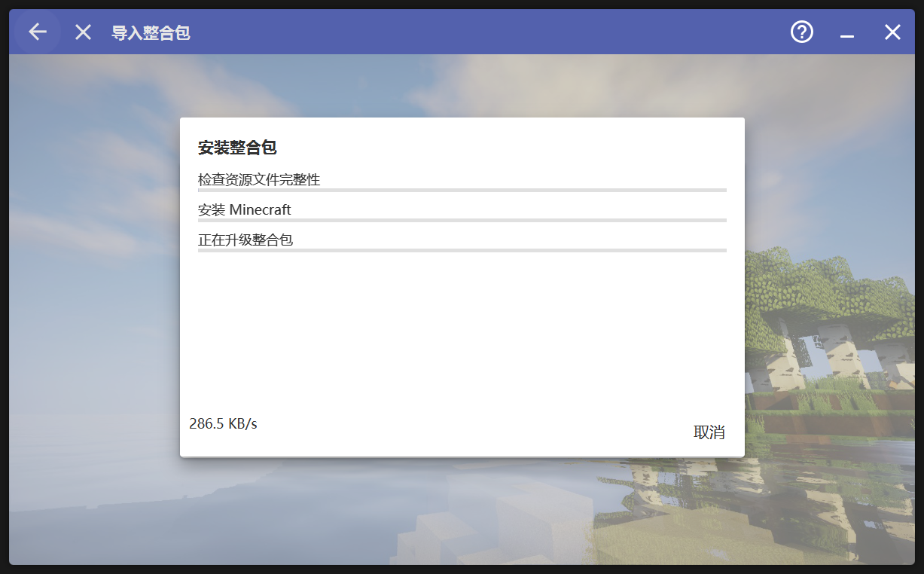The height and width of the screenshot is (574, 924).
Task: Click the circular highlight around the back arrow
Action: (37, 32)
